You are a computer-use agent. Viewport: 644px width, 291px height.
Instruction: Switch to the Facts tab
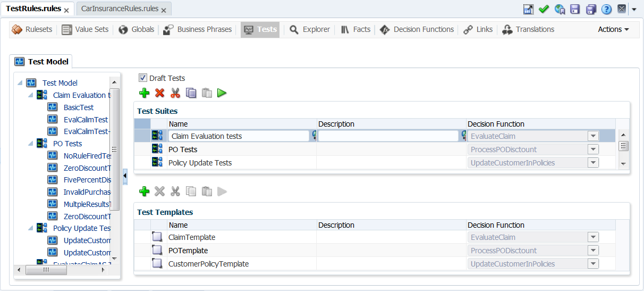pyautogui.click(x=355, y=29)
